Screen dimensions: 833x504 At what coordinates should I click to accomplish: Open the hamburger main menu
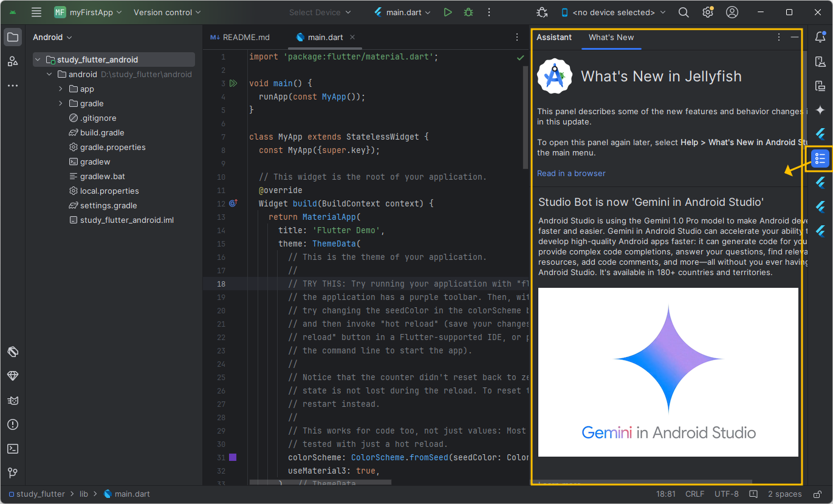(36, 12)
